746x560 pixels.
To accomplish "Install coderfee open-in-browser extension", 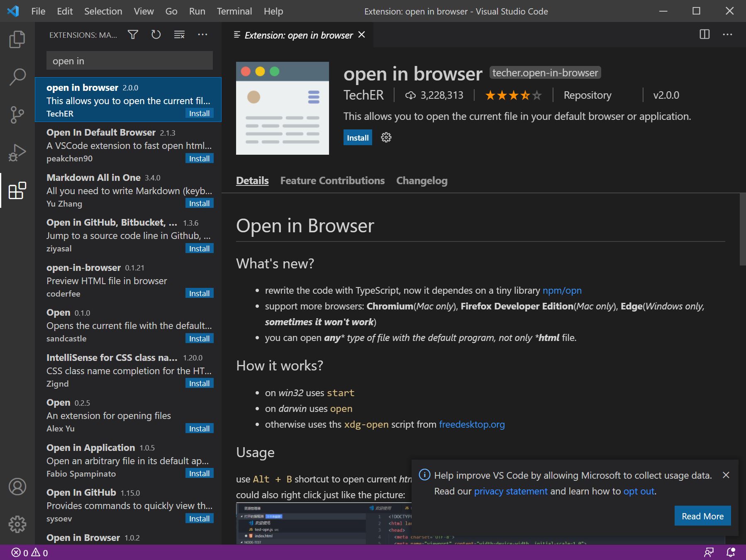I will (199, 293).
